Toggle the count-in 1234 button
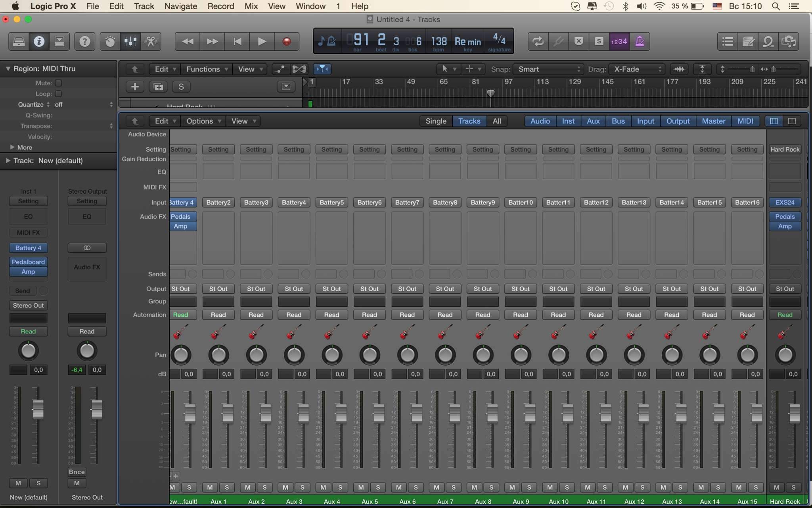Image resolution: width=812 pixels, height=508 pixels. tap(619, 41)
